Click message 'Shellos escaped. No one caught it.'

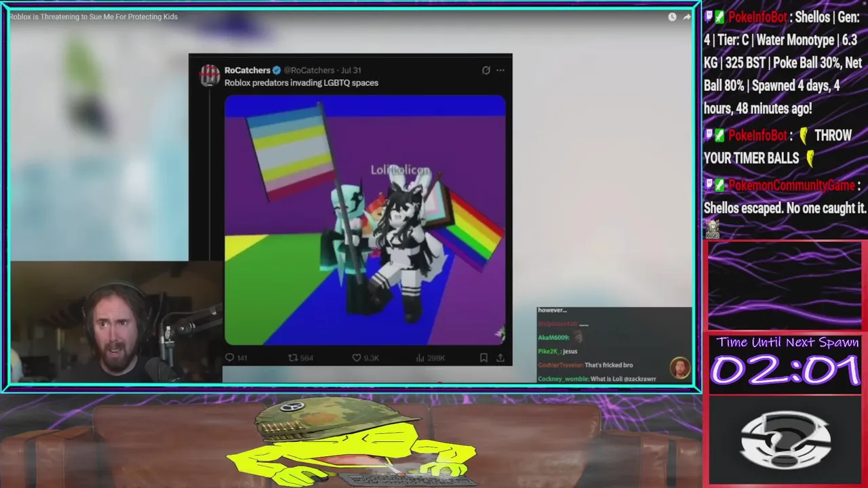785,209
